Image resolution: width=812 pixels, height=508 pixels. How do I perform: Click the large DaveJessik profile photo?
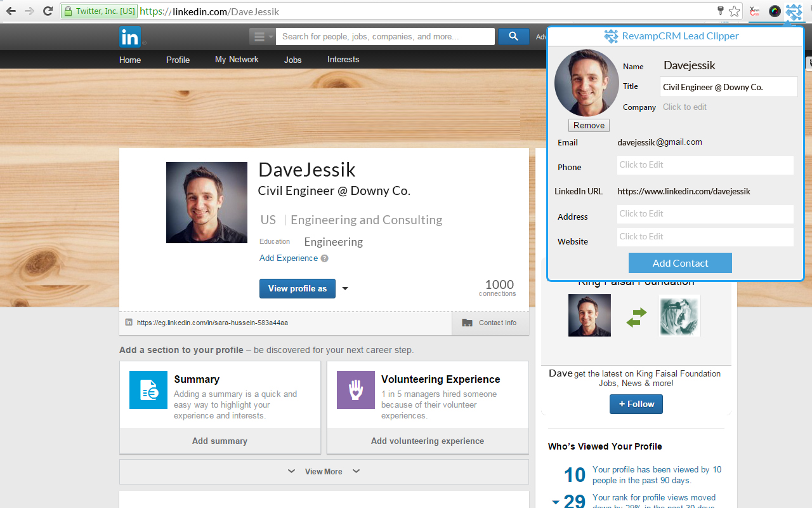207,203
